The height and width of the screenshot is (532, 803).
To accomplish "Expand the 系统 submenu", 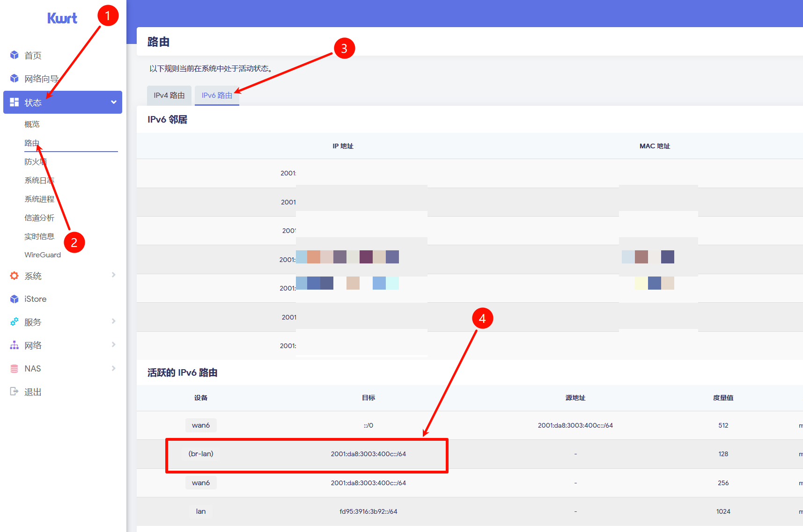I will tap(113, 276).
